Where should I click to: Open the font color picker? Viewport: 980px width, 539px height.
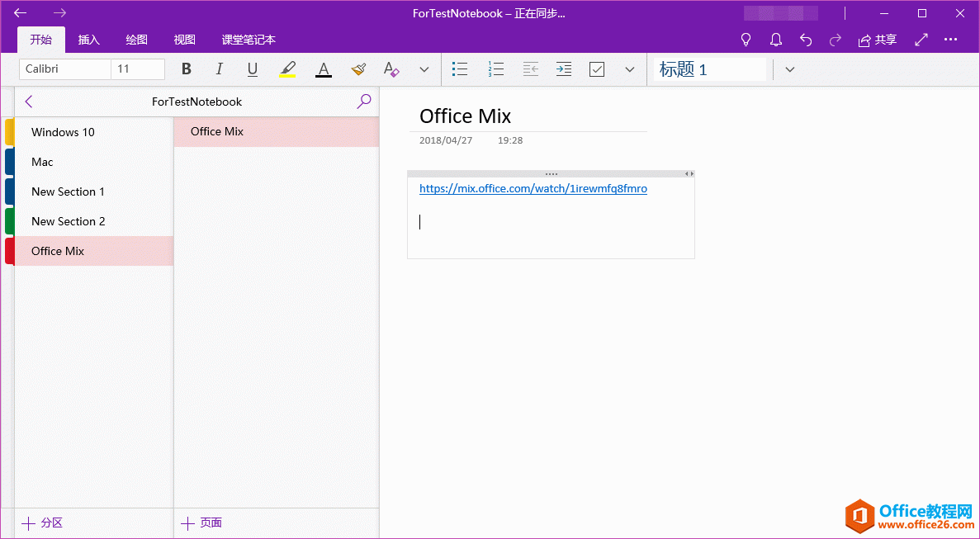click(x=323, y=69)
